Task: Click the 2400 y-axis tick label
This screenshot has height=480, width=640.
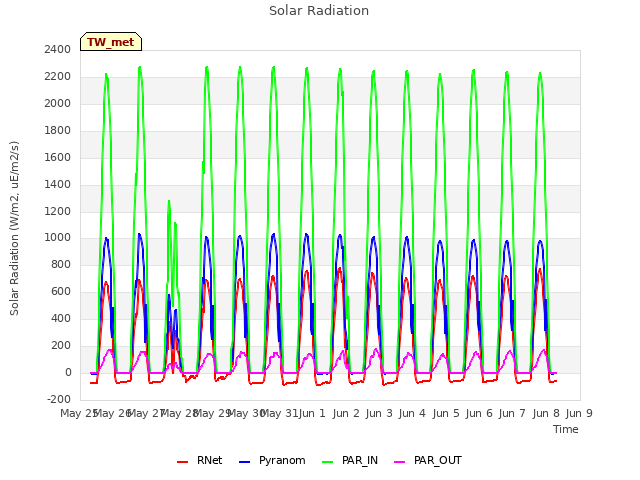Action: (x=58, y=49)
